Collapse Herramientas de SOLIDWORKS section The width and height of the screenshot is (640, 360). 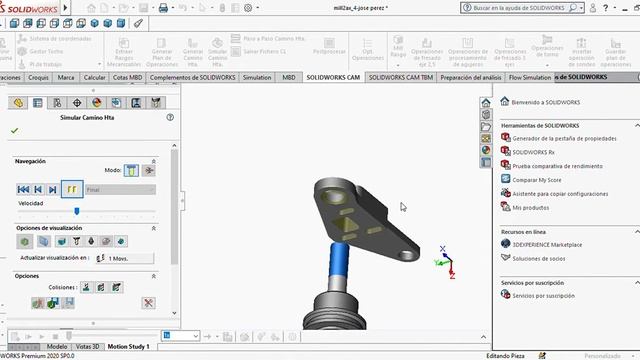tap(637, 125)
